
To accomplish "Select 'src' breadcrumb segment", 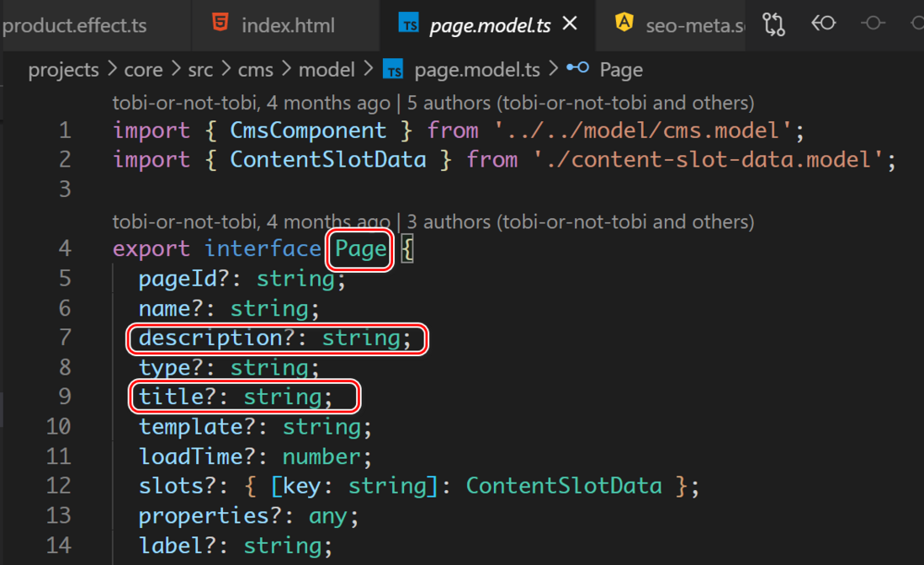I will [x=200, y=70].
